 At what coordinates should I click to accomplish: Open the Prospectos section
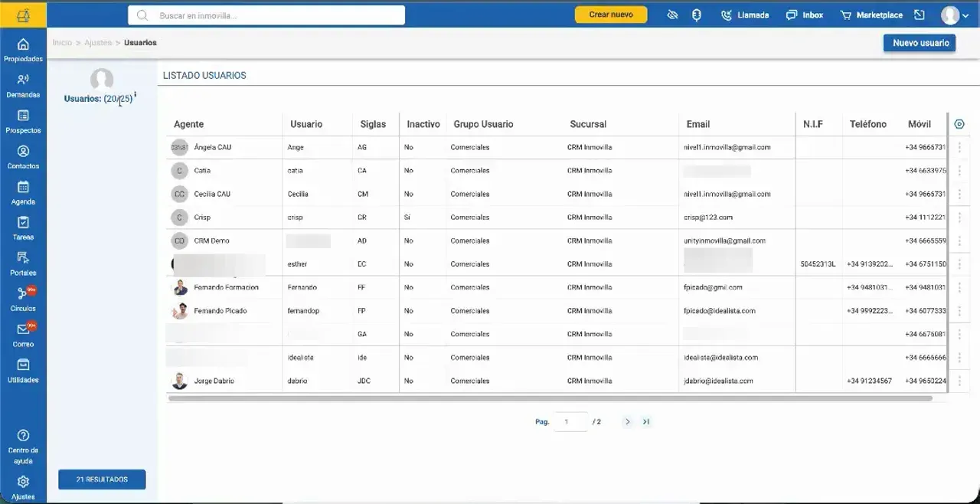[23, 121]
